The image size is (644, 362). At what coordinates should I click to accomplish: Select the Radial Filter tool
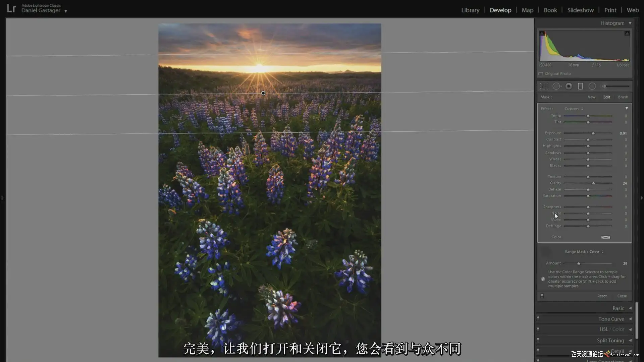pos(592,86)
